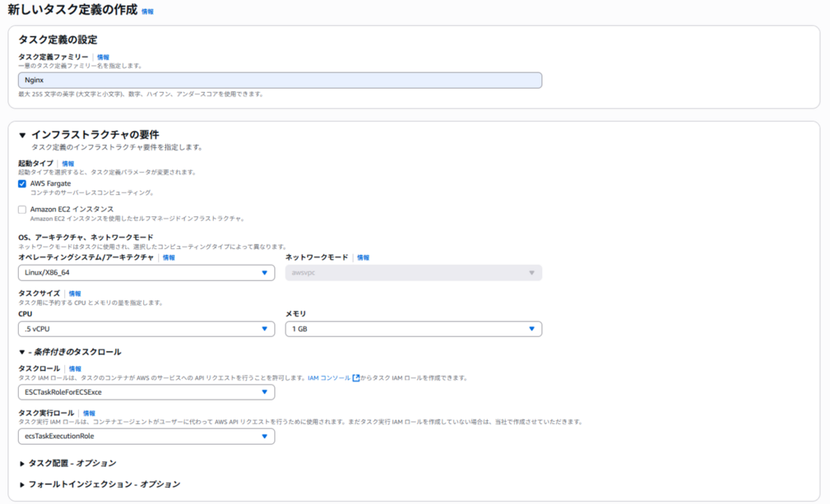Uncheck the AWS Fargate launch type

tap(22, 183)
